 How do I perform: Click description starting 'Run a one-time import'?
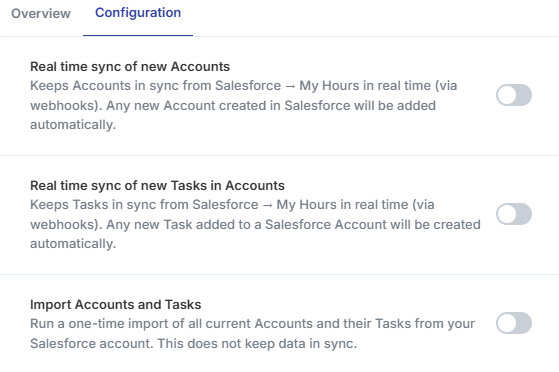[x=252, y=333]
